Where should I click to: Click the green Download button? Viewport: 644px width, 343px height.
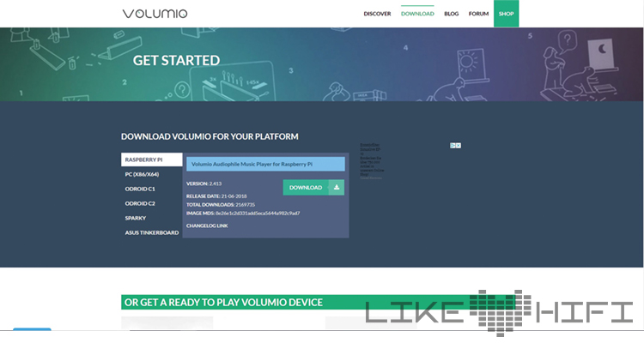[x=313, y=188]
